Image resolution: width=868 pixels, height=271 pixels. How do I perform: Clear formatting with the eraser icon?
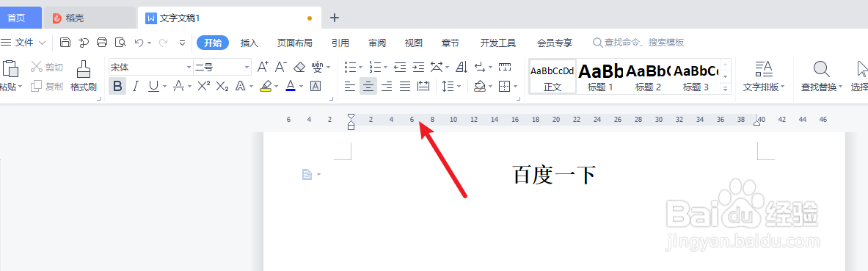pos(299,67)
